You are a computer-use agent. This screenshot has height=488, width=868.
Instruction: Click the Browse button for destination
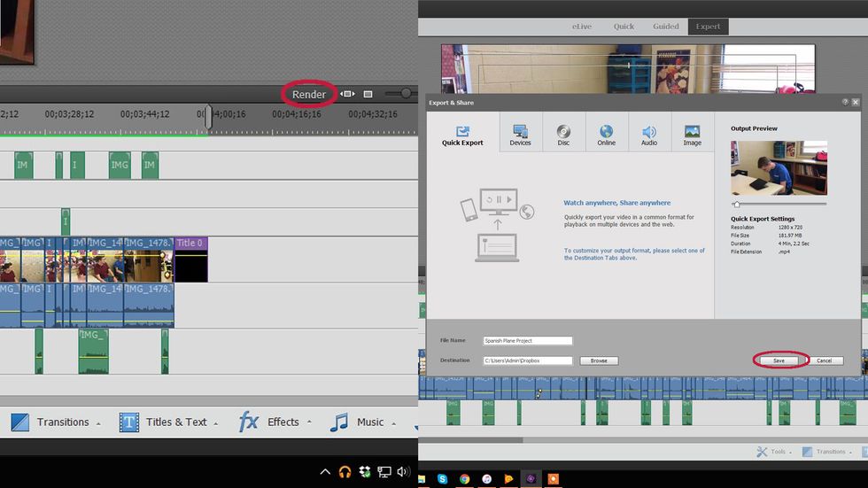click(x=599, y=361)
